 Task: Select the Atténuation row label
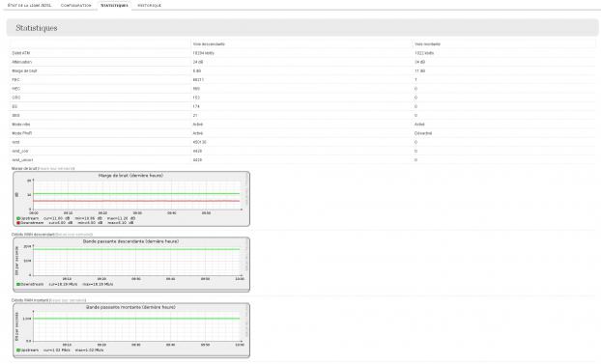click(x=22, y=62)
